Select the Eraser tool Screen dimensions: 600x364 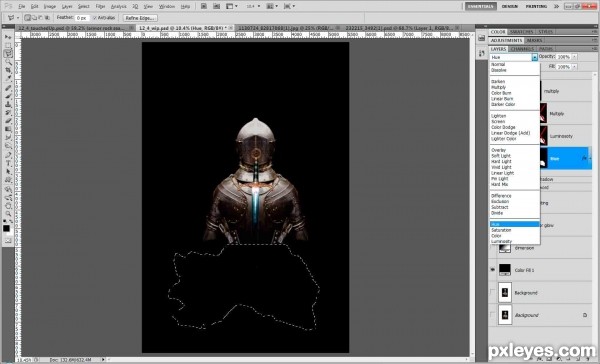point(8,121)
